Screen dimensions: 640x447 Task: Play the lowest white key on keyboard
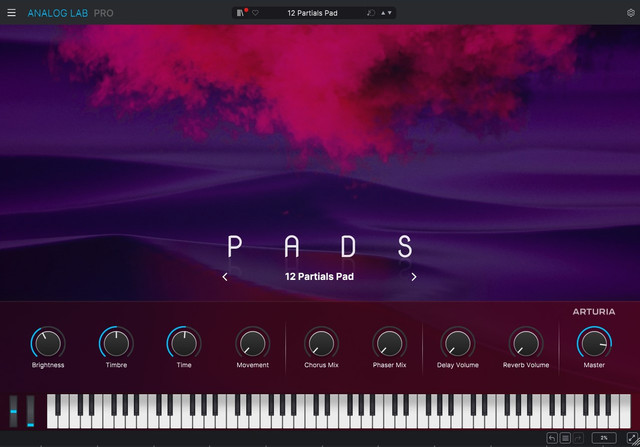click(52, 420)
